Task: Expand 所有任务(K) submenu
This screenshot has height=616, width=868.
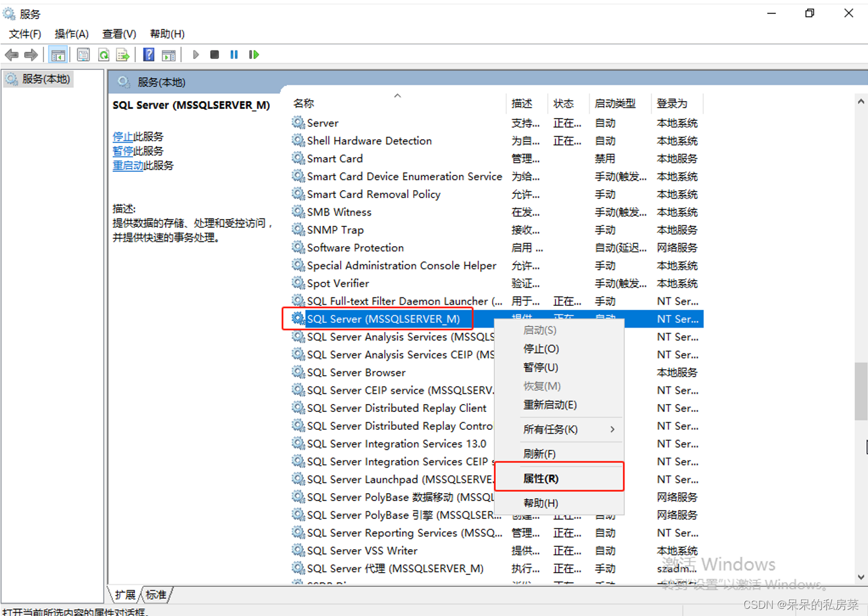Action: click(559, 429)
